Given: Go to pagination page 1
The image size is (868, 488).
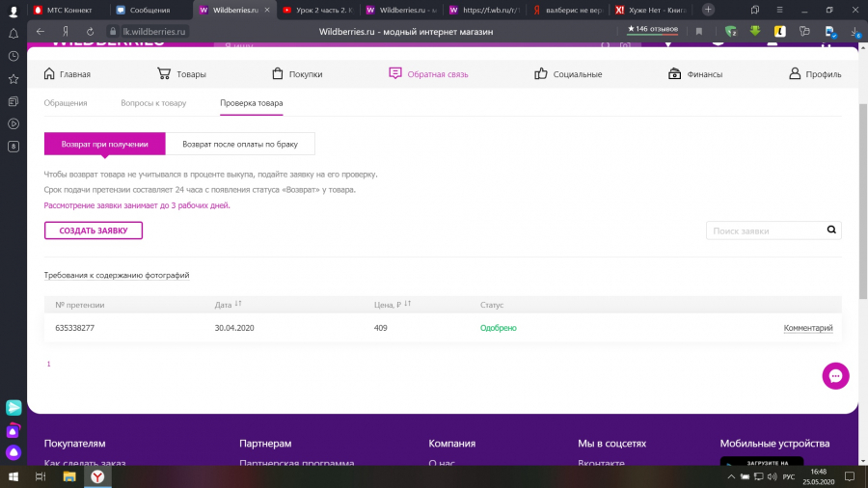Looking at the screenshot, I should click(x=49, y=364).
